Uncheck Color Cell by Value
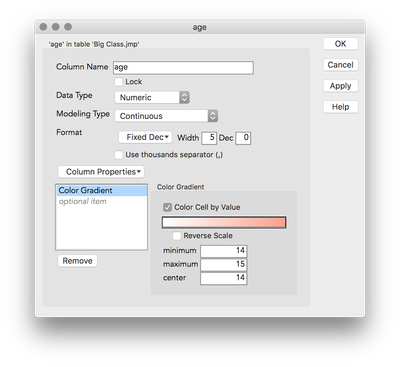The height and width of the screenshot is (367, 400). point(167,207)
